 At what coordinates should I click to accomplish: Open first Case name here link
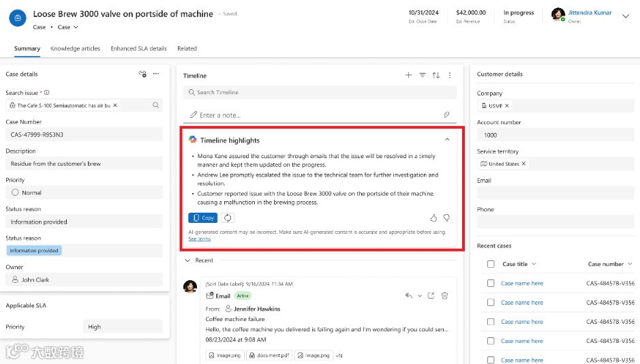coord(522,283)
